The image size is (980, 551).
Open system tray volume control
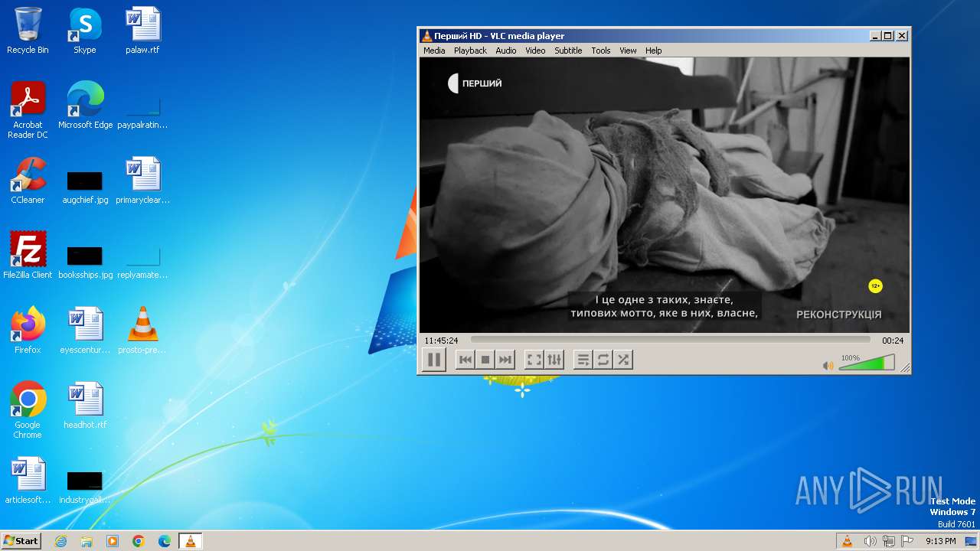click(x=870, y=541)
